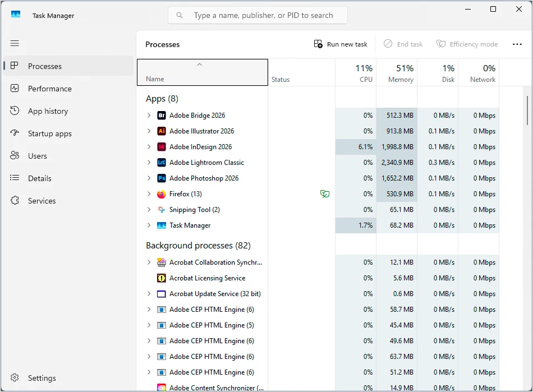Open the hamburger navigation menu
533x392 pixels.
coord(15,43)
